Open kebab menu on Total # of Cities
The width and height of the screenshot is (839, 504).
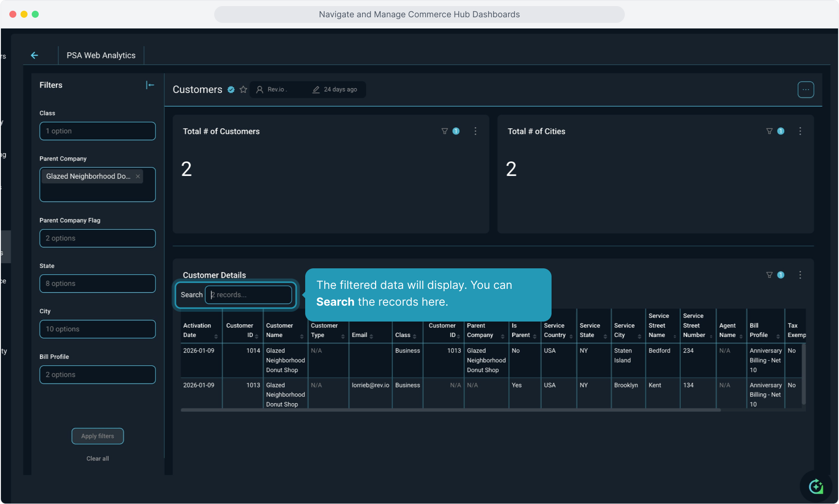click(800, 132)
